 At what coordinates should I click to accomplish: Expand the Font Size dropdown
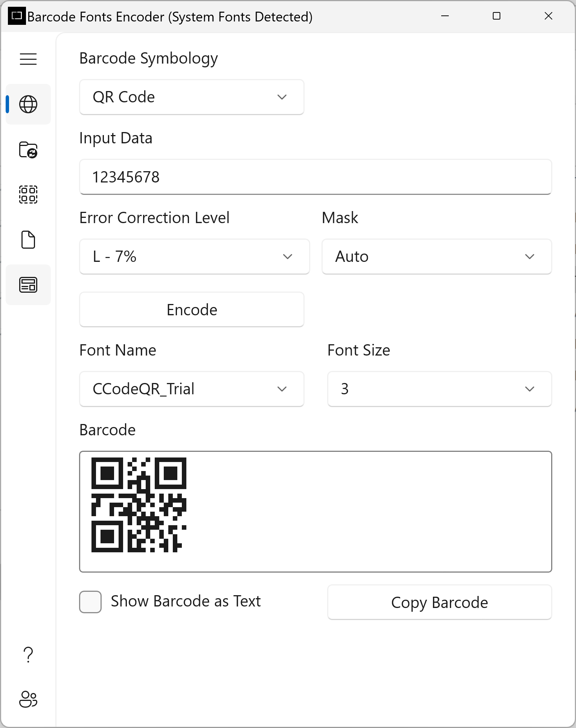(440, 389)
